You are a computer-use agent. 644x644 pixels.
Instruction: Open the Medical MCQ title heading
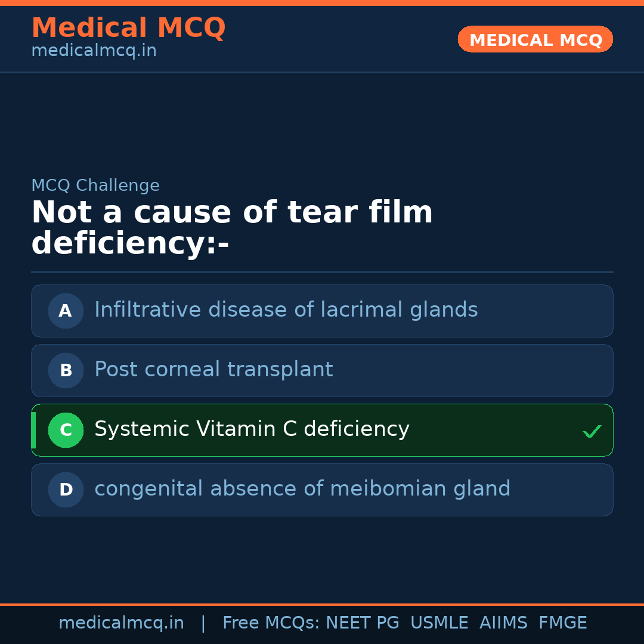click(x=128, y=28)
